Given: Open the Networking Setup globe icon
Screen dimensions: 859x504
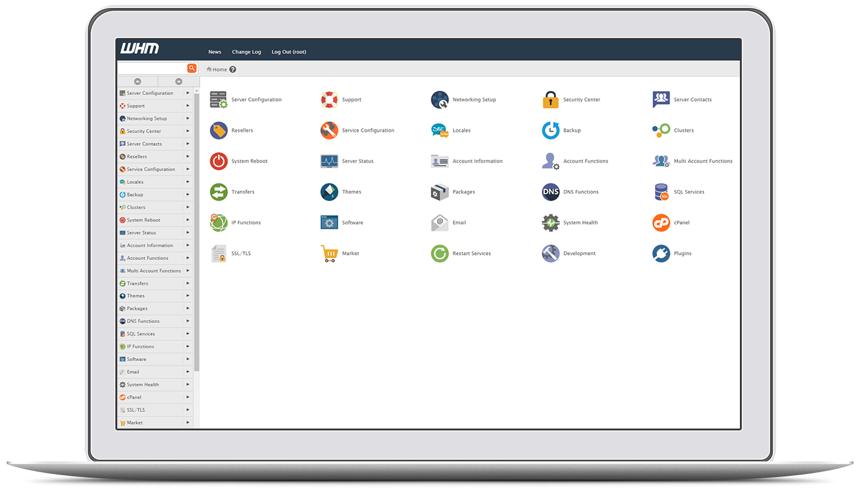Looking at the screenshot, I should [x=440, y=100].
